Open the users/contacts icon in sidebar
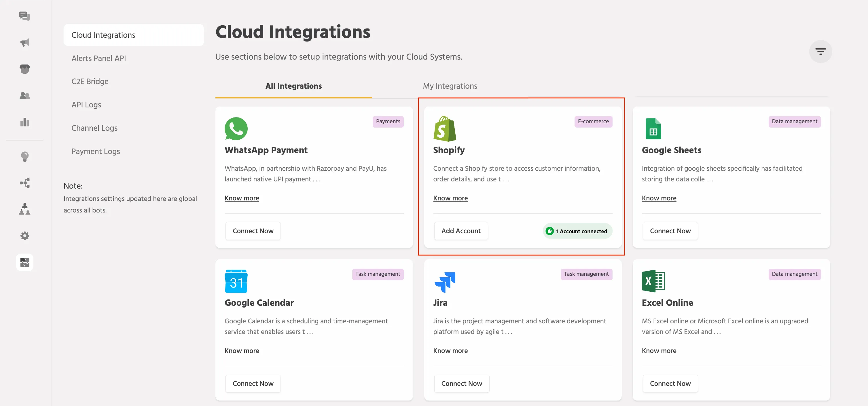Screen dimensions: 868x406 pos(24,96)
